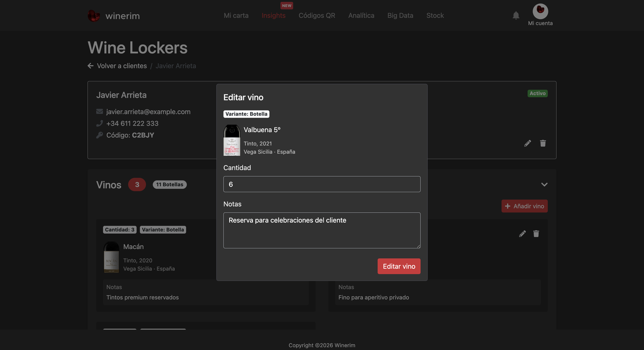Open Mi cuenta avatar

coord(540,11)
